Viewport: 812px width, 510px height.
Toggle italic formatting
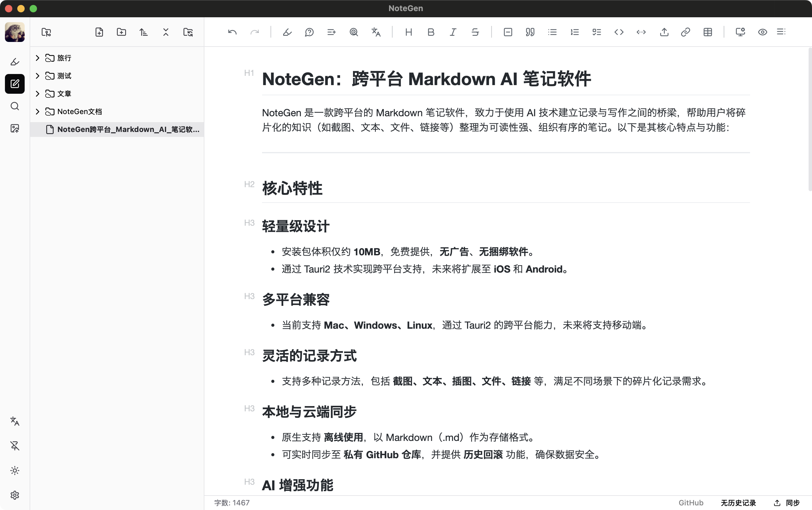pyautogui.click(x=453, y=32)
